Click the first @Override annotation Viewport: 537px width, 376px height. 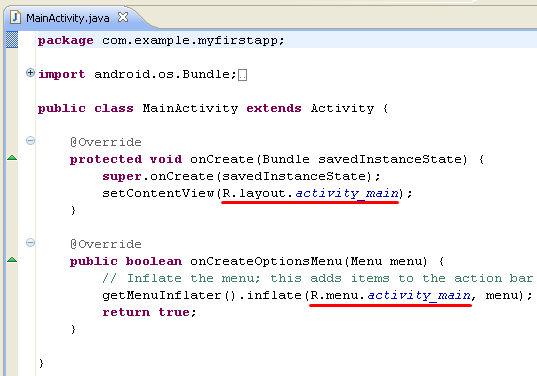[106, 142]
